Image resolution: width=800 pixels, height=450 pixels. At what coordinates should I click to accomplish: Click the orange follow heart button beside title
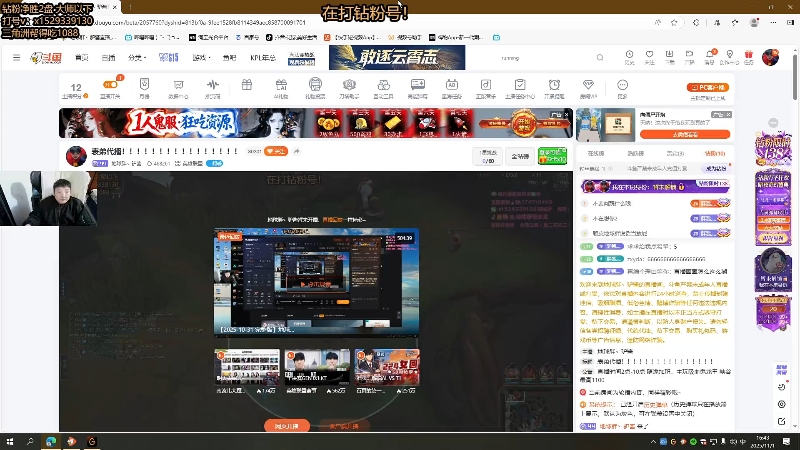click(276, 151)
